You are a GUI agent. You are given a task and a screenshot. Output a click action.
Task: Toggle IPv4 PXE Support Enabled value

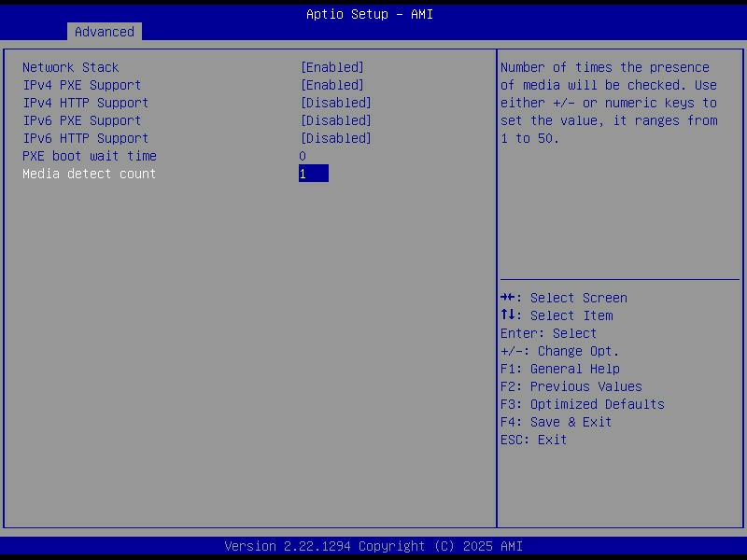(331, 85)
